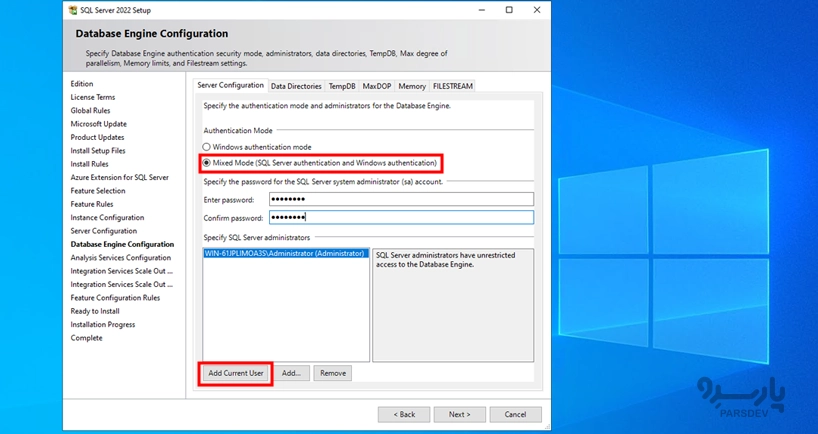Click the Back button
The width and height of the screenshot is (818, 434).
403,414
